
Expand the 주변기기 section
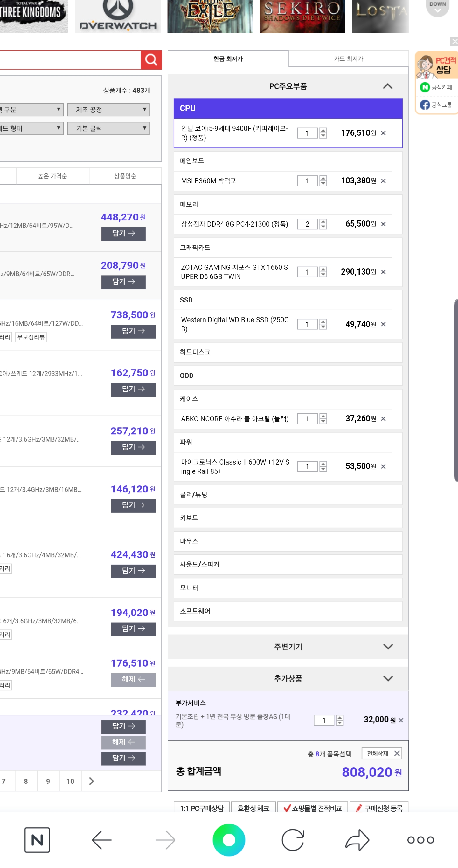point(288,646)
